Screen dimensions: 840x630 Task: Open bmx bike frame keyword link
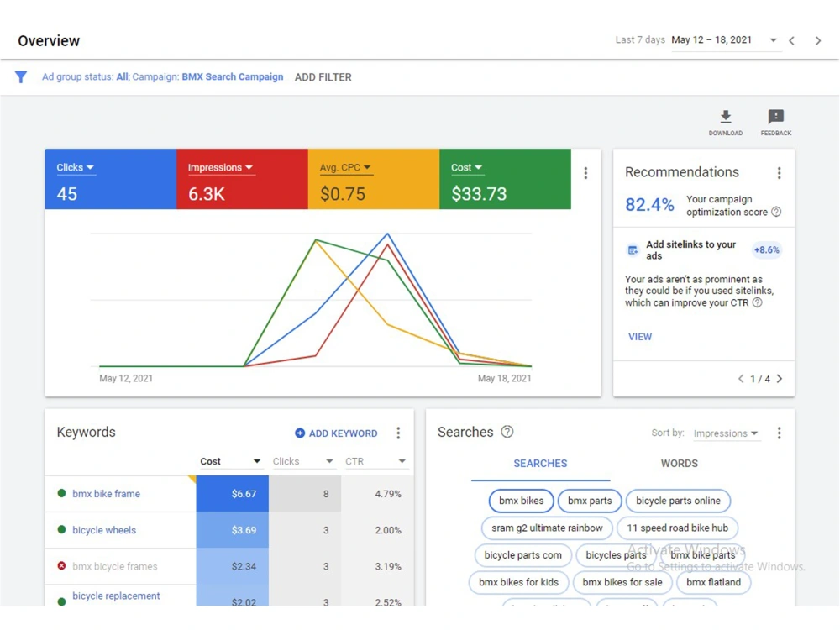tap(106, 493)
